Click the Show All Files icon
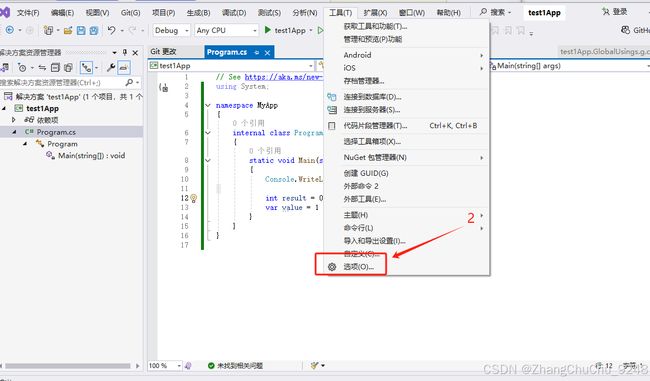 [68, 68]
